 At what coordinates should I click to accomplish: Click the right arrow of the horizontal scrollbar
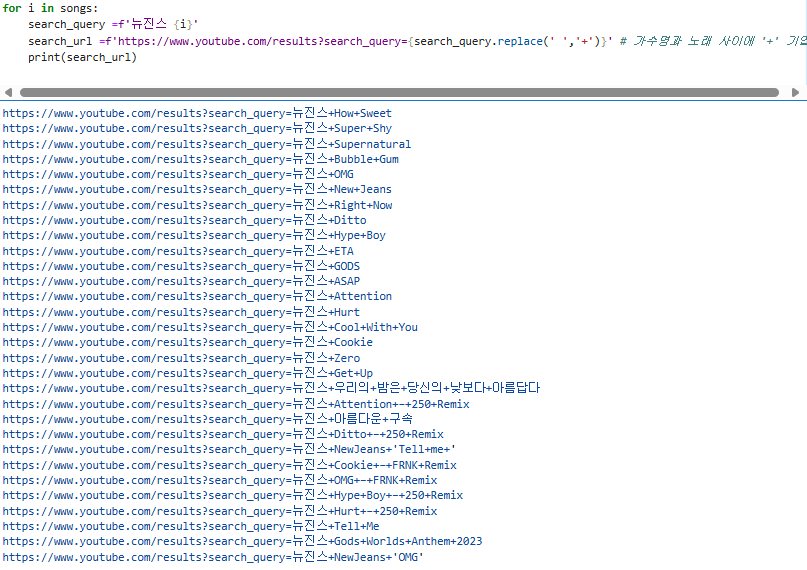795,93
